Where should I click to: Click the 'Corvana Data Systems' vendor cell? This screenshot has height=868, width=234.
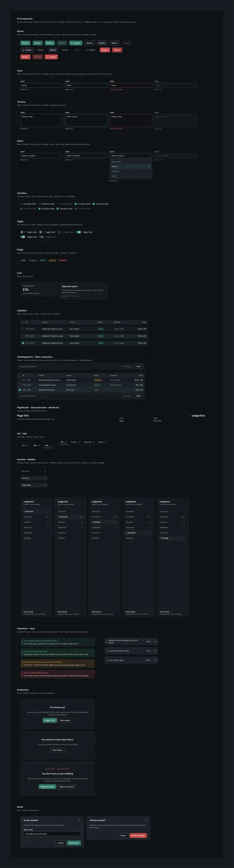point(48,385)
